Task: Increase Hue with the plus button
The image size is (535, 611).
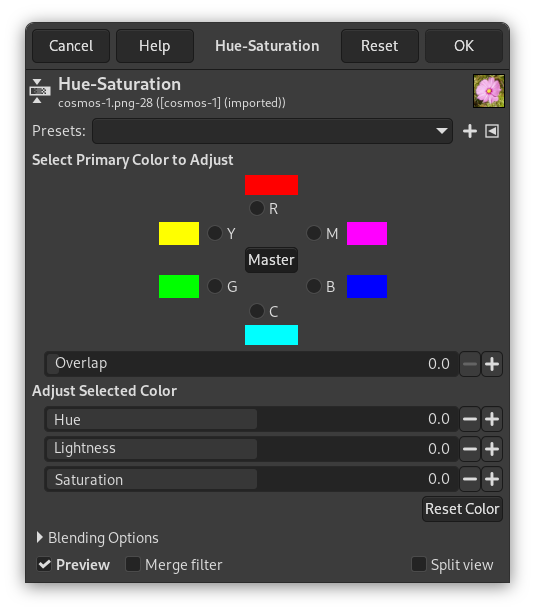Action: 492,419
